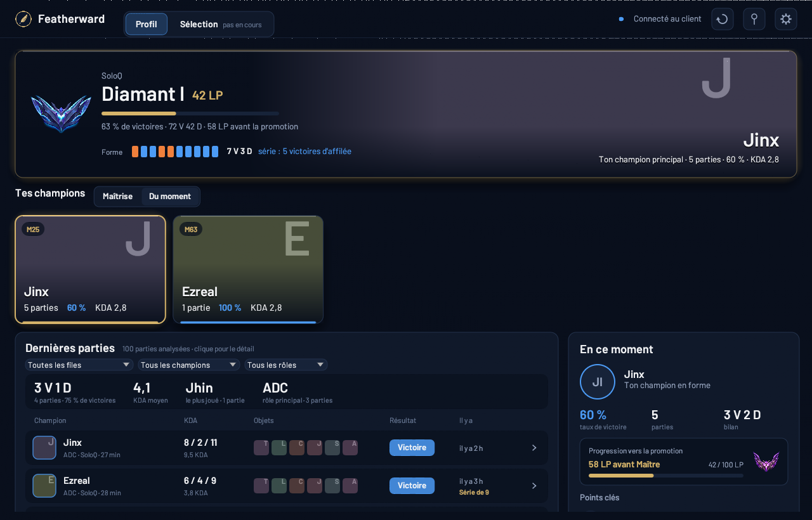Click the Forme recent results bar strip
The height and width of the screenshot is (520, 812).
tap(175, 152)
